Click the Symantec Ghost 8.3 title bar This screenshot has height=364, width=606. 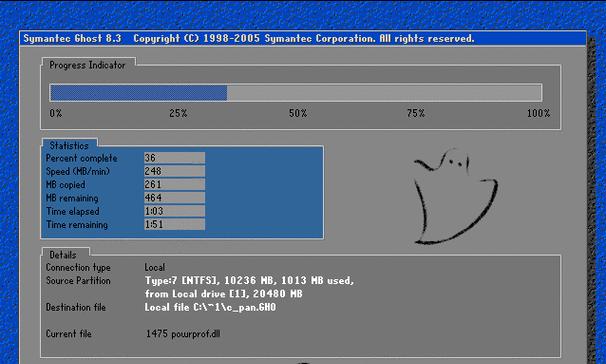303,39
